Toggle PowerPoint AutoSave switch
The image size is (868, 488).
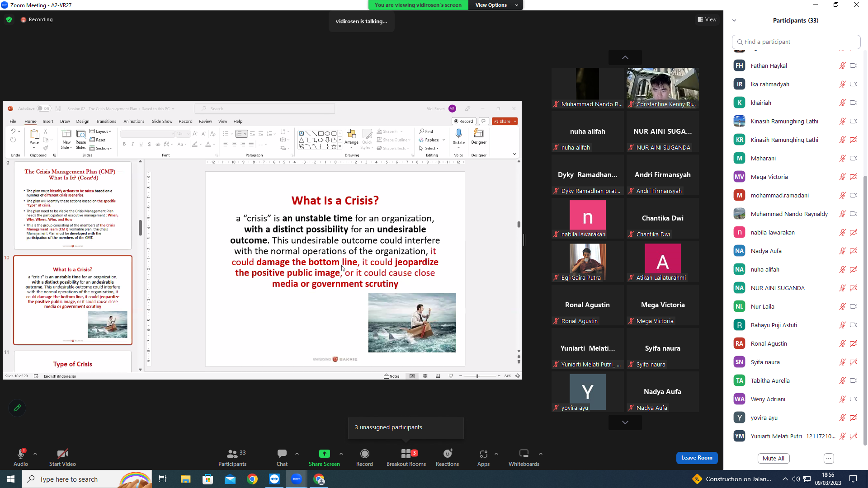point(44,108)
